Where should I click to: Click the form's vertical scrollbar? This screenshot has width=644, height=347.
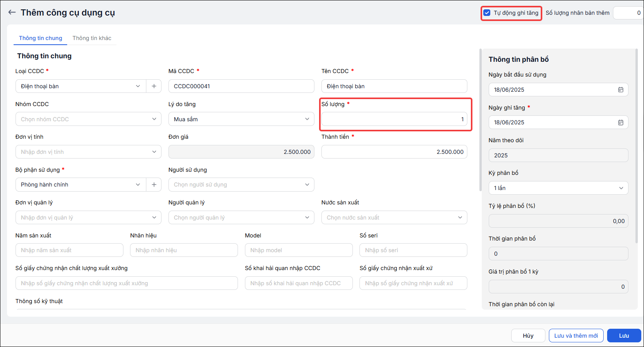tap(481, 120)
